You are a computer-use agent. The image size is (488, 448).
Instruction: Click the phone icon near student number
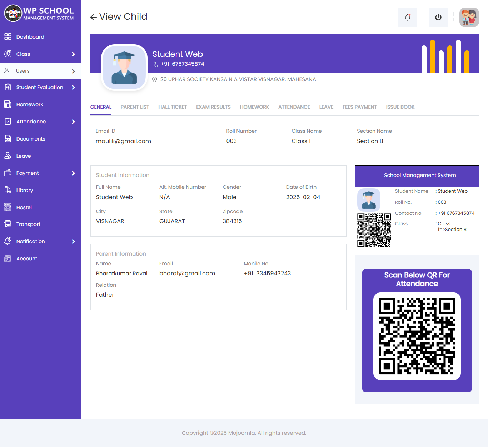click(156, 64)
